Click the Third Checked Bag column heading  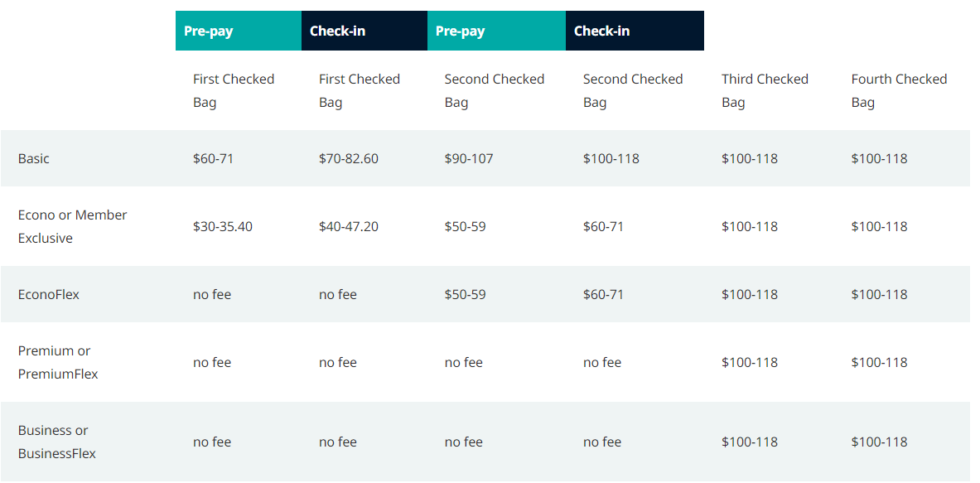coord(765,90)
